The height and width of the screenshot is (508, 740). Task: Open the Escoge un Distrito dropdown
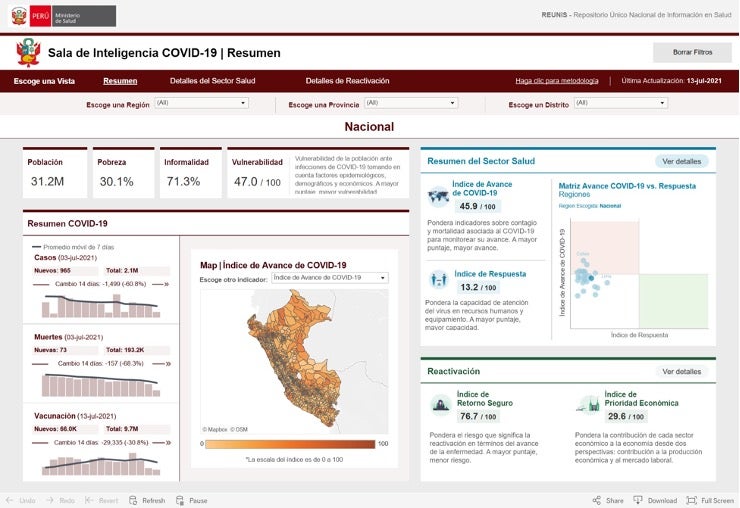coord(621,103)
